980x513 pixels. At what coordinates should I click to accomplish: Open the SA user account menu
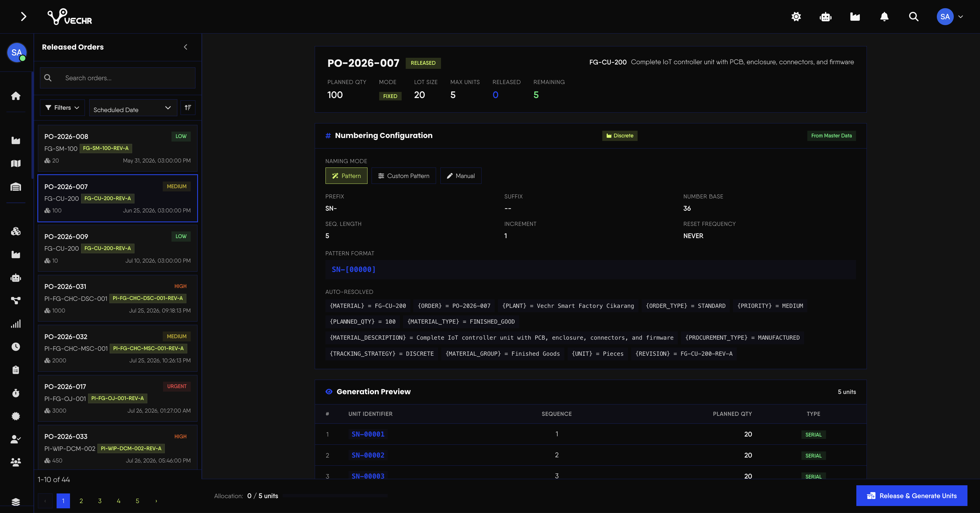pyautogui.click(x=950, y=16)
